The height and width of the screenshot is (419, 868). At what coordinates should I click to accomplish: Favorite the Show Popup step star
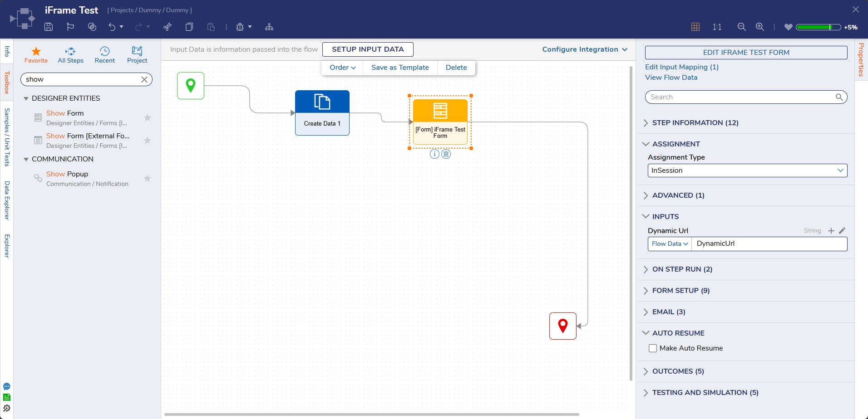(x=147, y=179)
